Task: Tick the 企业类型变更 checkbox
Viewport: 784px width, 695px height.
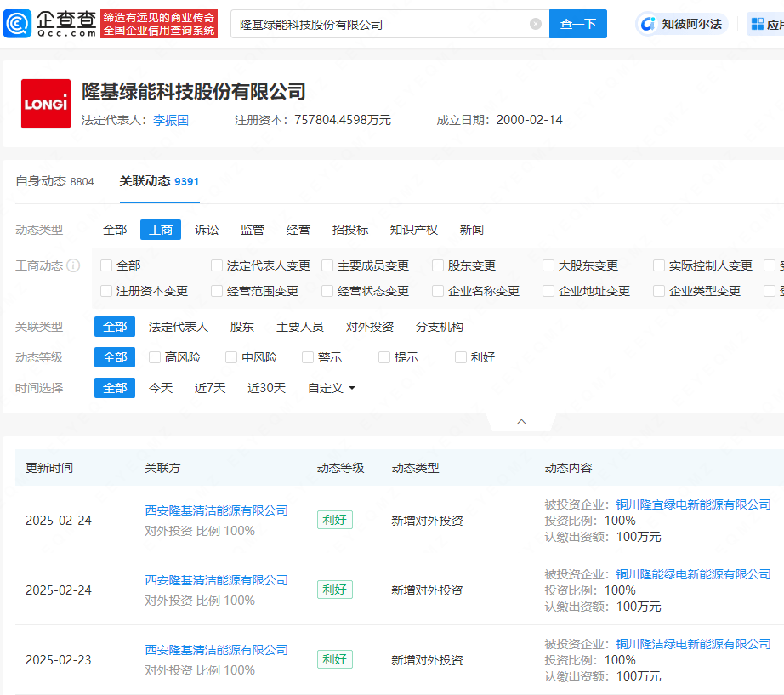Action: [658, 291]
